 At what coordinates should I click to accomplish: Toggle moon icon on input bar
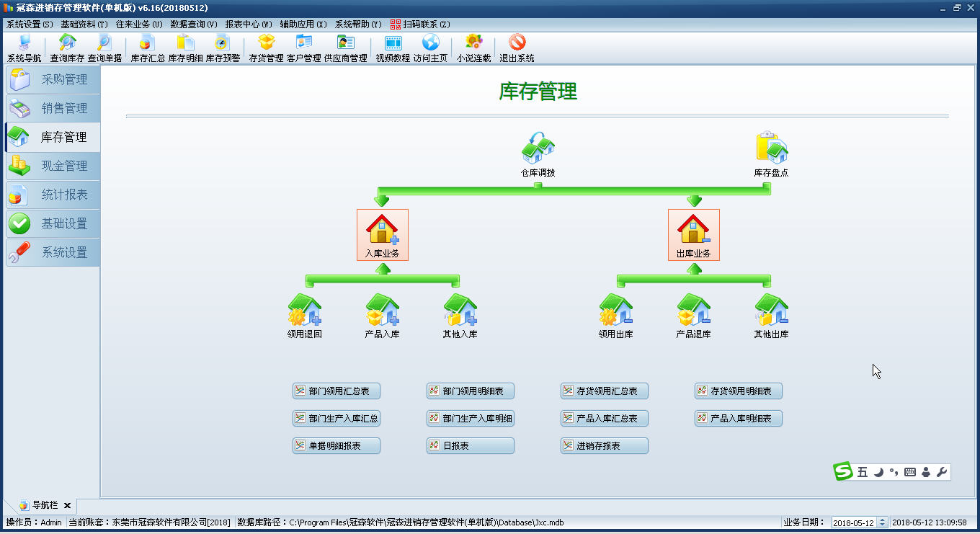pos(879,472)
